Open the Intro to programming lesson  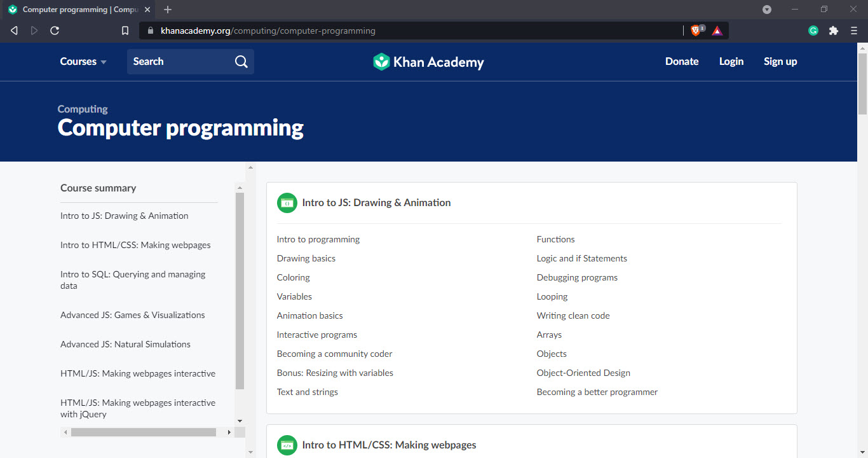(318, 240)
